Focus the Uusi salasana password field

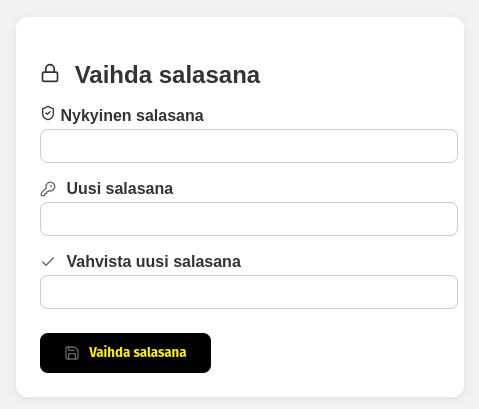coord(249,219)
